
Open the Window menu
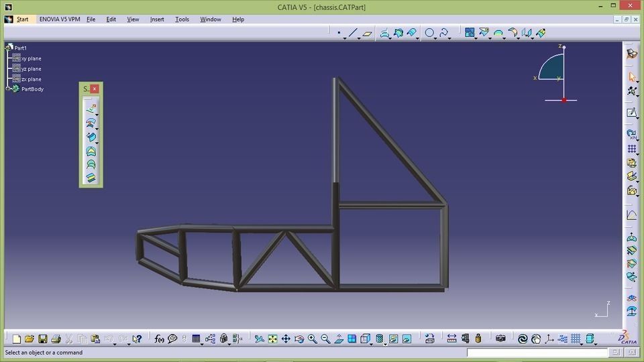(210, 19)
